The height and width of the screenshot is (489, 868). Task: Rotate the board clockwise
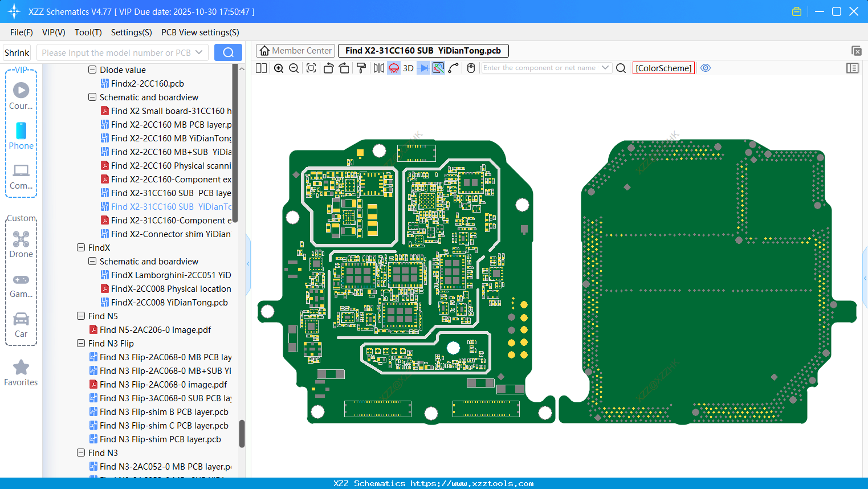[x=344, y=68]
